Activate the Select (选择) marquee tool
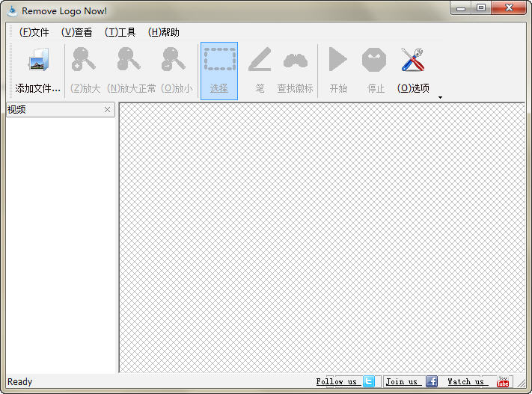The image size is (532, 394). pyautogui.click(x=219, y=71)
